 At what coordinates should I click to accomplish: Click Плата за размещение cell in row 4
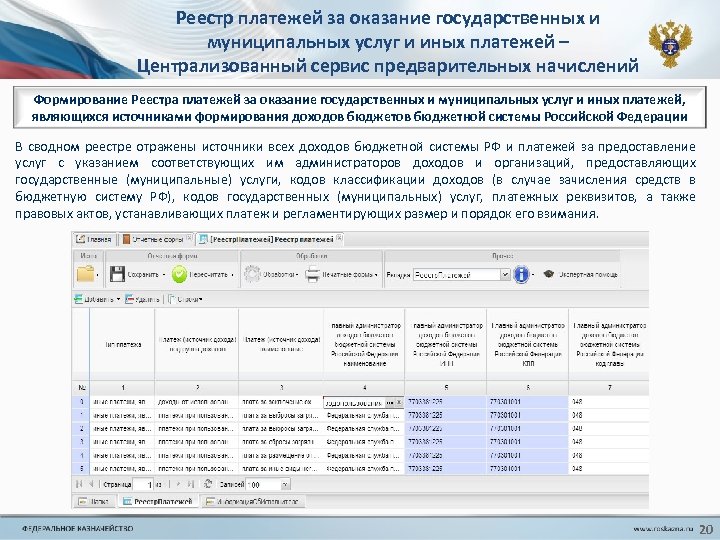281,456
